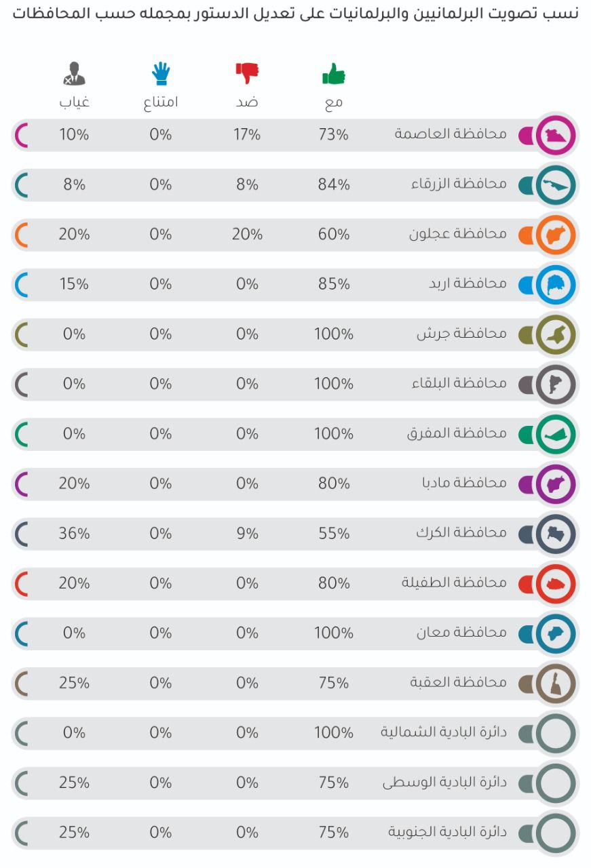Image resolution: width=591 pixels, height=868 pixels.
Task: Click the green thumbs-up 'مع' icon
Action: click(x=333, y=74)
